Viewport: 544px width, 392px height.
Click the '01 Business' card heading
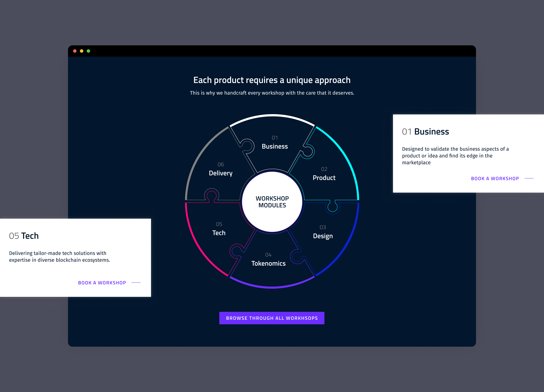(425, 132)
